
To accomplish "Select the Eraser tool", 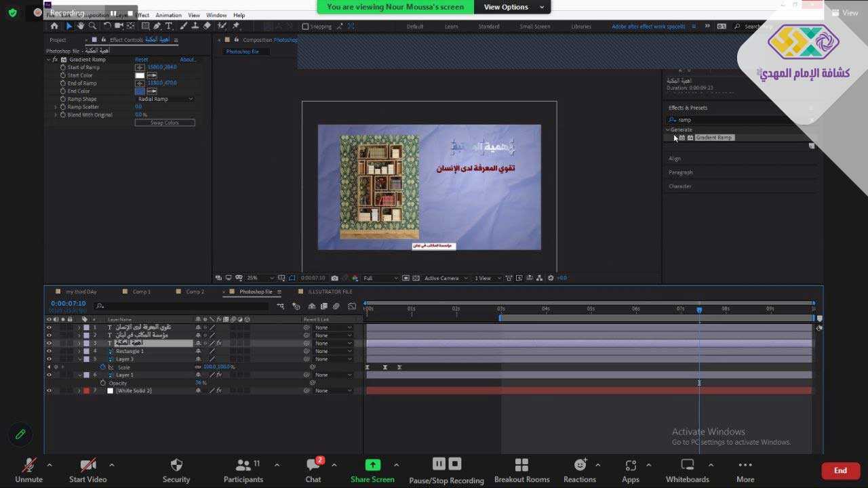I will (x=207, y=26).
